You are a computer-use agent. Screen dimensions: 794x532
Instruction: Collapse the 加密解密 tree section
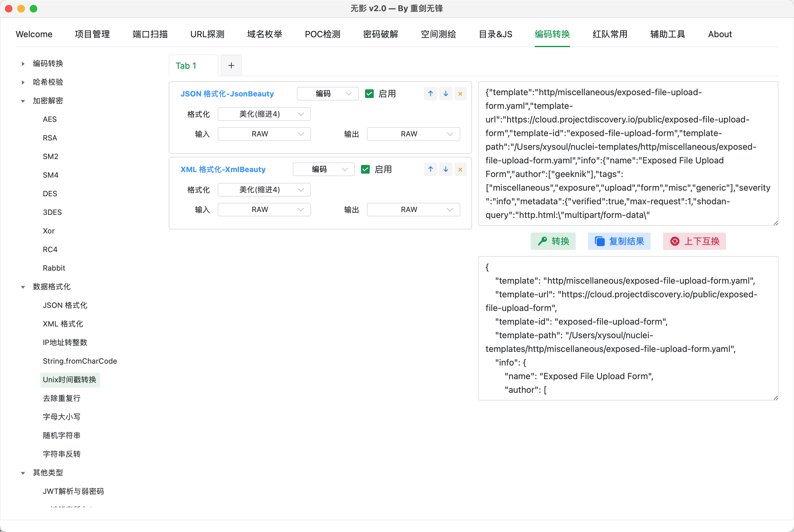point(23,101)
